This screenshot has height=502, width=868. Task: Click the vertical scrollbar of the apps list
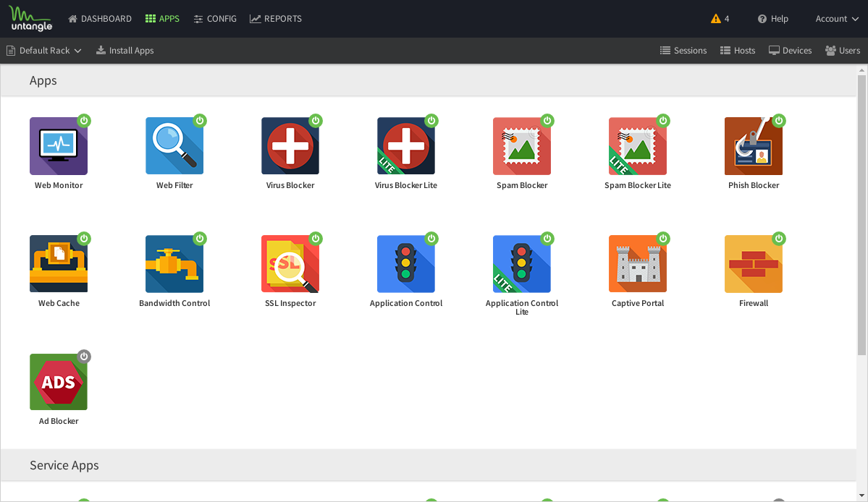coord(861,217)
